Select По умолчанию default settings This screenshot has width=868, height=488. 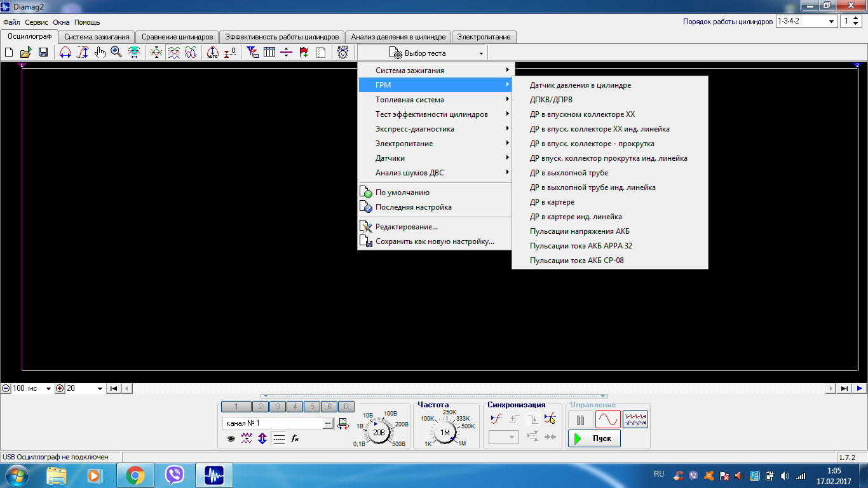[x=436, y=192]
